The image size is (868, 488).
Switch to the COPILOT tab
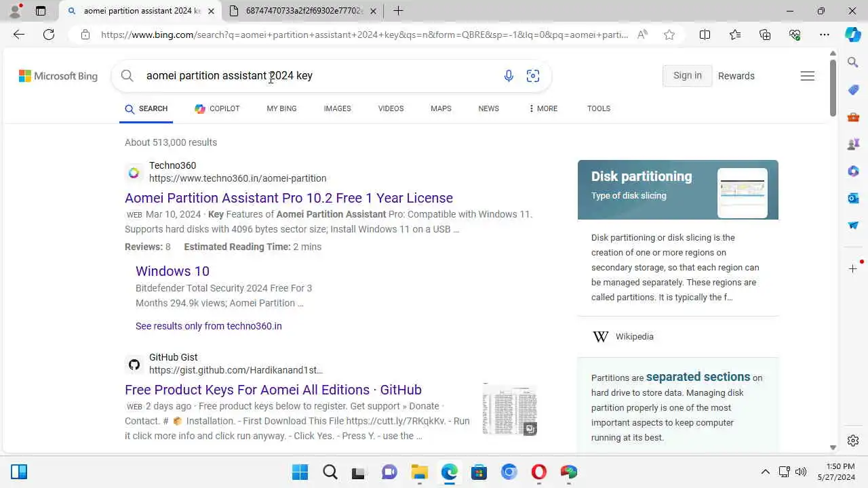[217, 108]
